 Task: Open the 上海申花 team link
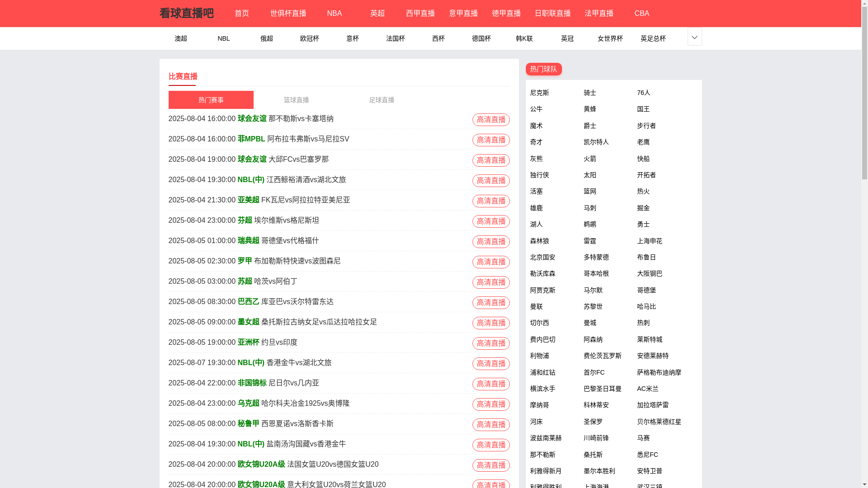point(650,241)
